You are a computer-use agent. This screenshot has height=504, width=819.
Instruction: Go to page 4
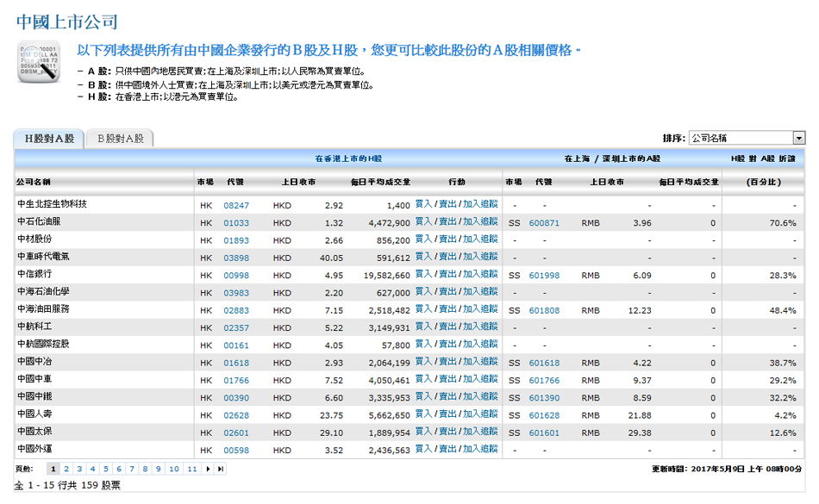click(x=92, y=469)
